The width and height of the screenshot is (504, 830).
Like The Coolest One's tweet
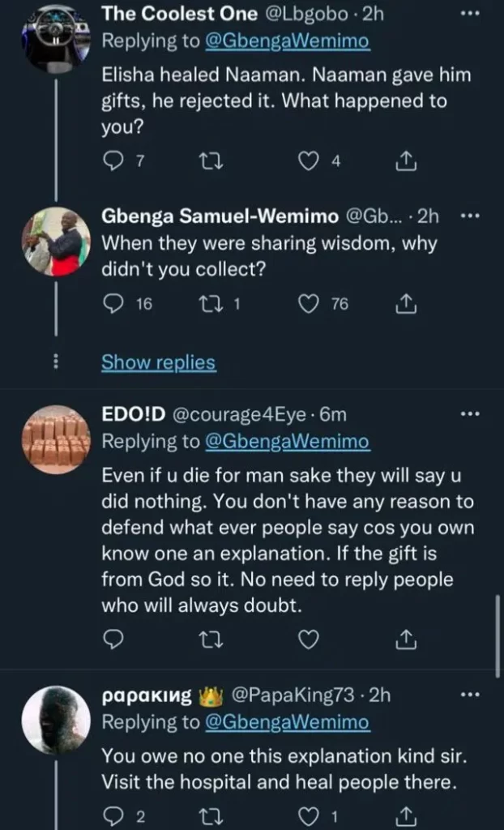coord(307,163)
